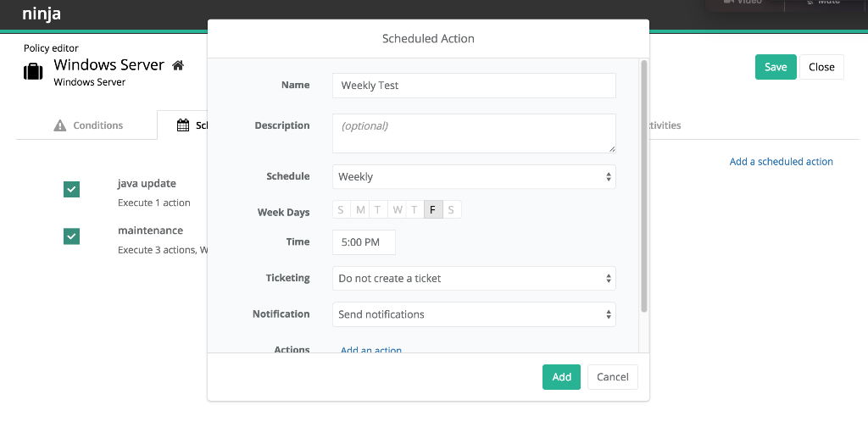Click the ninja logo in header
This screenshot has height=433, width=868.
point(42,14)
